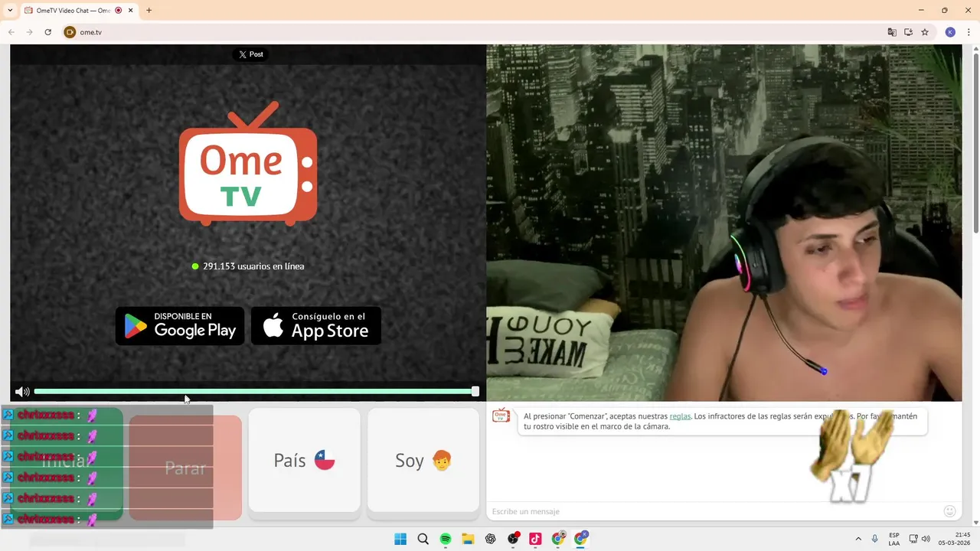This screenshot has width=980, height=551.
Task: Open network settings in system tray
Action: click(913, 539)
